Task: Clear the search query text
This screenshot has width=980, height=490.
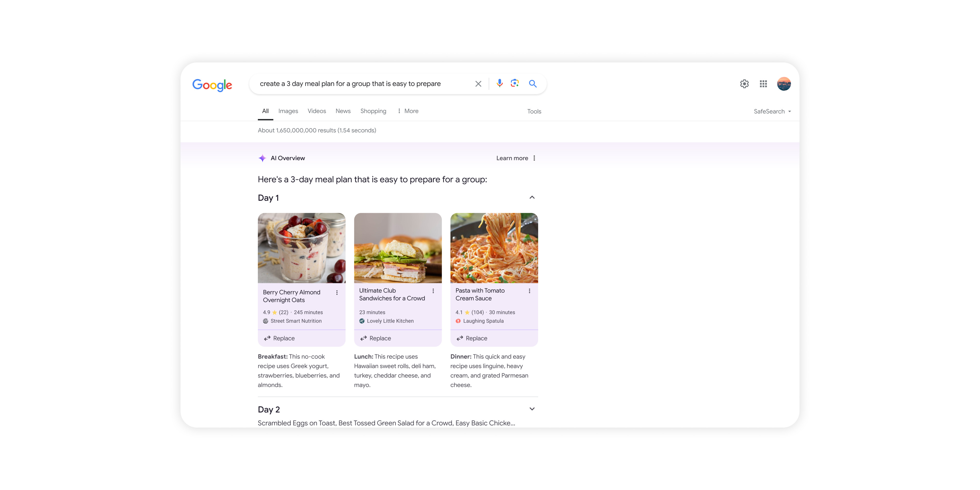Action: 478,84
